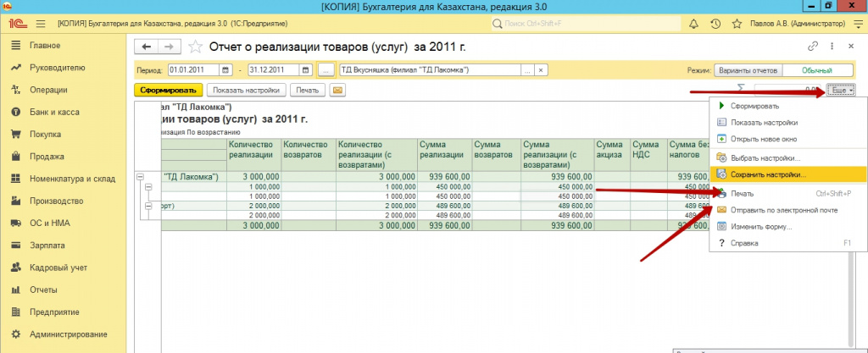The image size is (868, 353).
Task: Click organization field ТД Вкусняшка
Action: coord(430,70)
